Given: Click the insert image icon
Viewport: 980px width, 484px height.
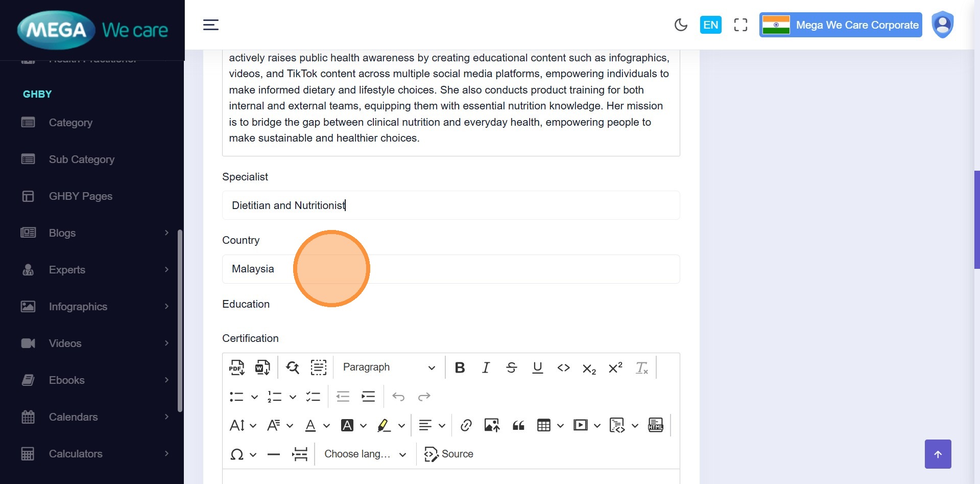Looking at the screenshot, I should [x=492, y=425].
